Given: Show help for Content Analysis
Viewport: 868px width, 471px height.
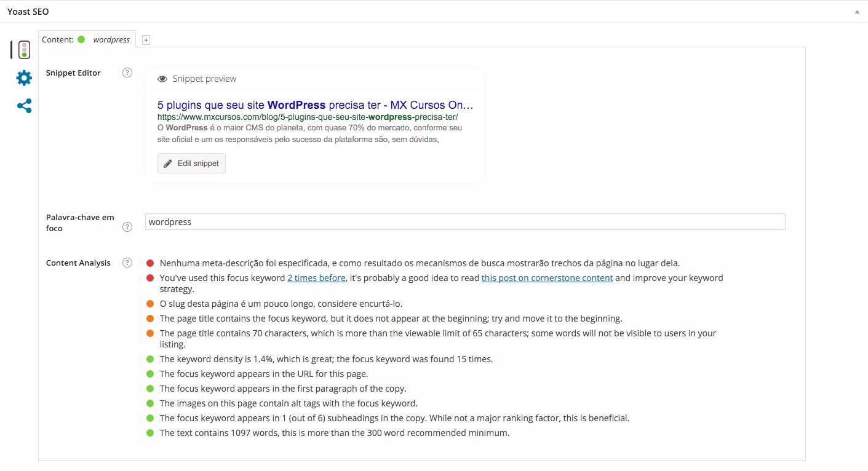Looking at the screenshot, I should click(127, 263).
